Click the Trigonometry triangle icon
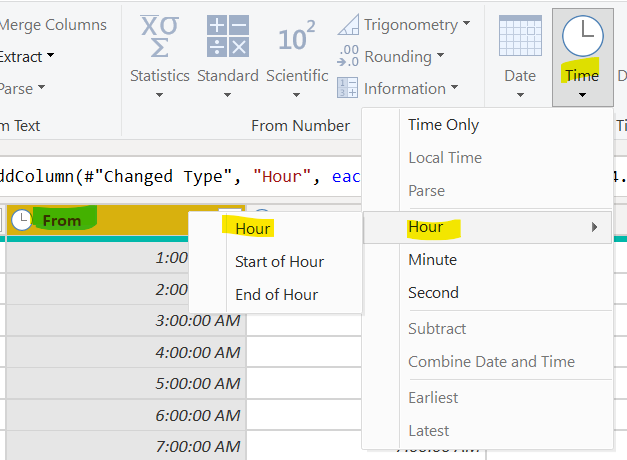627x460 pixels. point(348,25)
